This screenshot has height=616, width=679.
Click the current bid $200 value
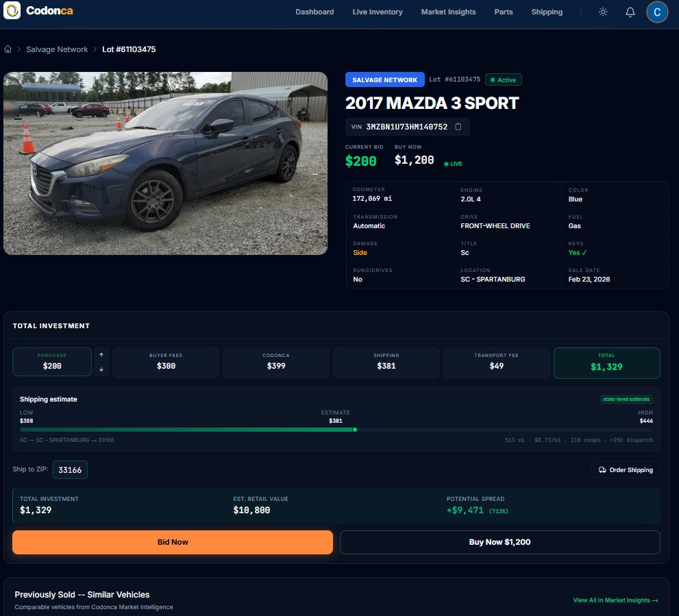coord(360,161)
